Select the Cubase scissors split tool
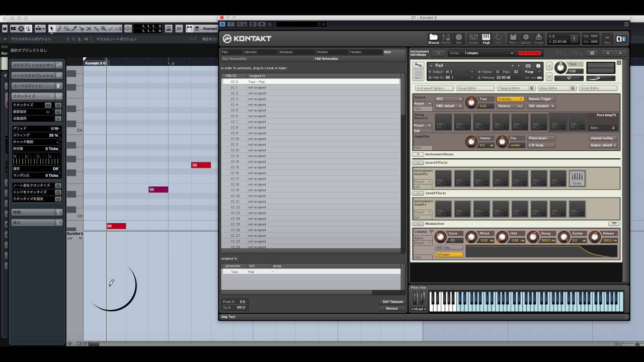644x362 pixels. (x=81, y=29)
